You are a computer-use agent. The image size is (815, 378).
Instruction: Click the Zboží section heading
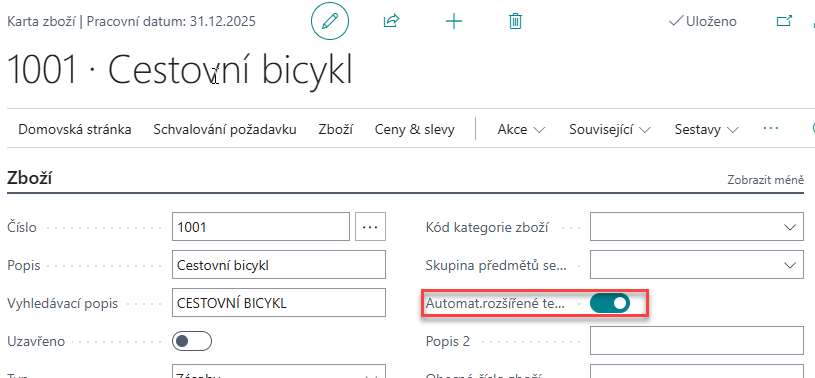[29, 178]
